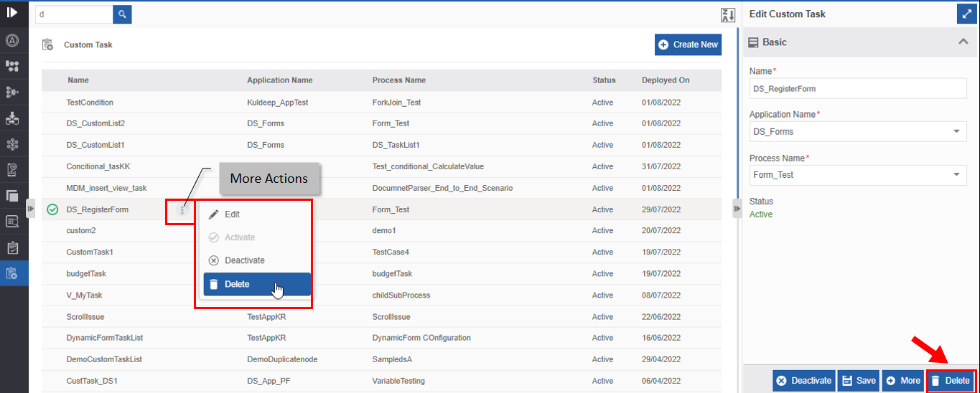Click the Save button
Image resolution: width=980 pixels, height=393 pixels.
click(x=859, y=381)
